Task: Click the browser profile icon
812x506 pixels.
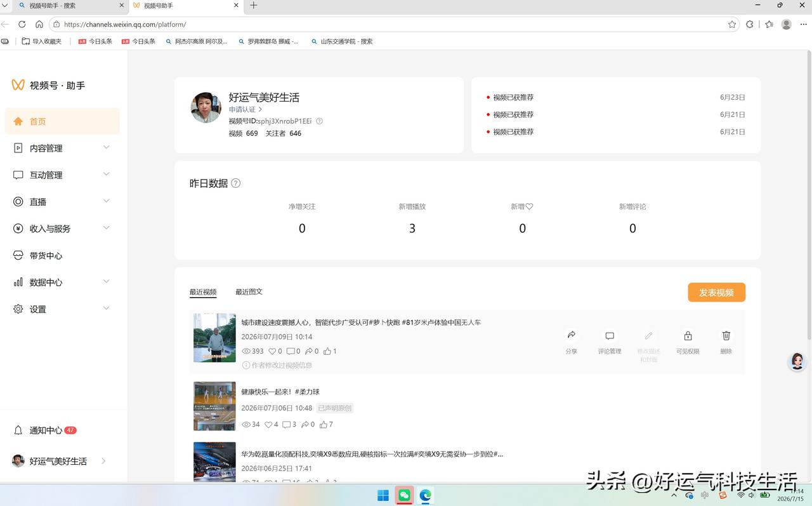Action: coord(787,24)
